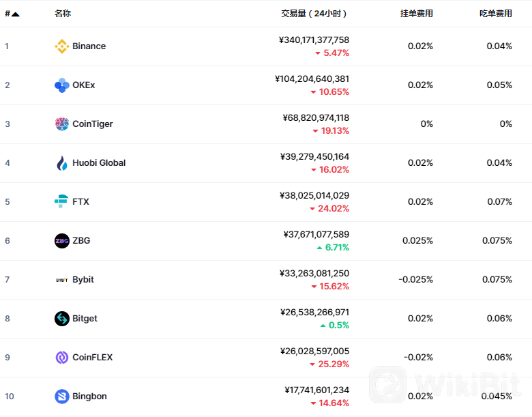This screenshot has width=532, height=417.
Task: Click Bybit's ¥33,263,081,250 trading volume
Action: 314,274
